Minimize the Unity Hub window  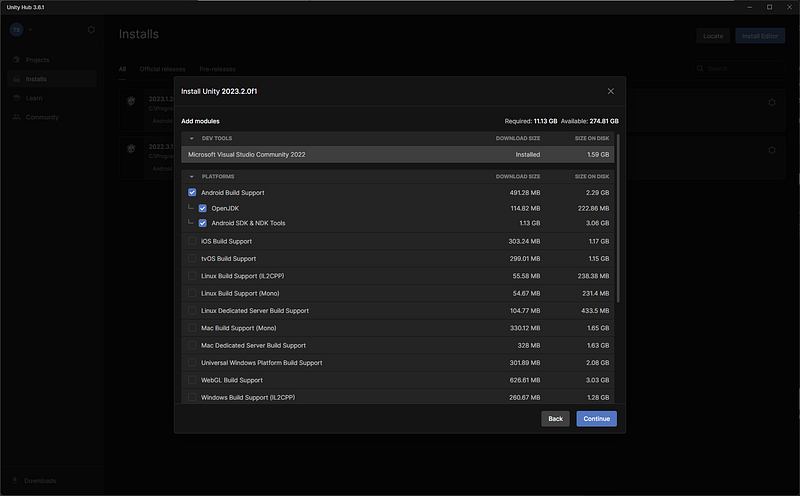[749, 7]
